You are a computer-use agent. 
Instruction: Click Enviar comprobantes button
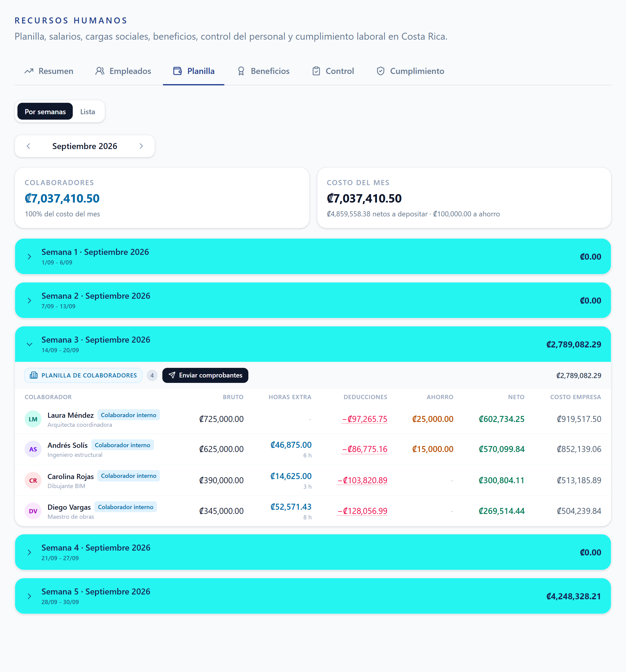coord(205,375)
